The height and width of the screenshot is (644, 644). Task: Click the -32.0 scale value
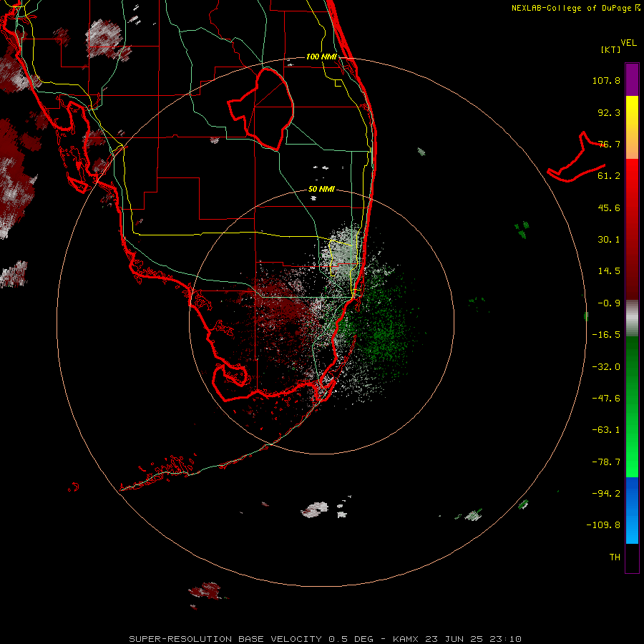pos(606,367)
